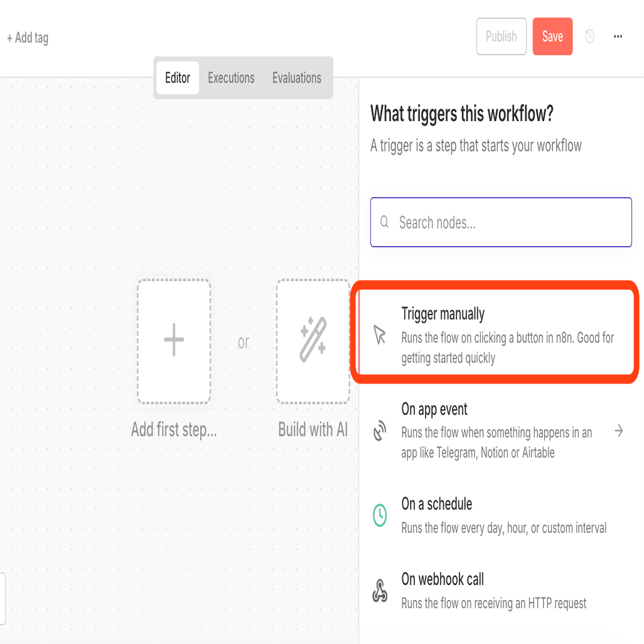Click the green clock schedule icon

[x=380, y=515]
